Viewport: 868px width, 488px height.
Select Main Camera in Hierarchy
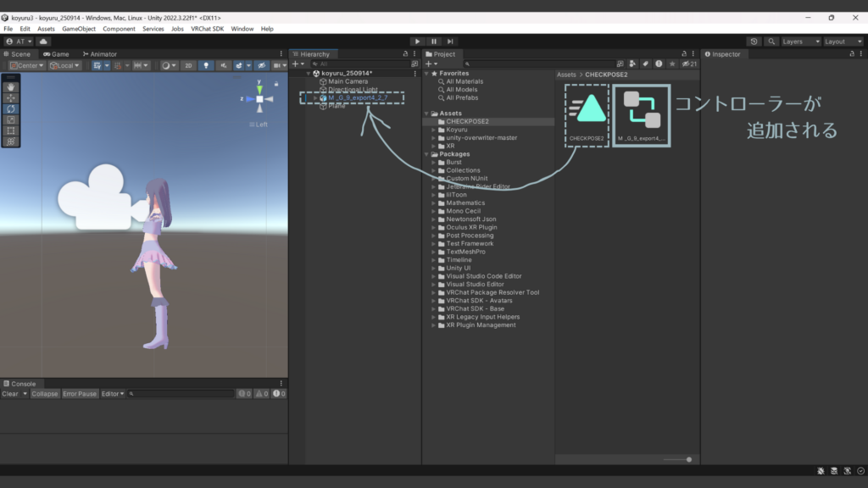point(348,81)
